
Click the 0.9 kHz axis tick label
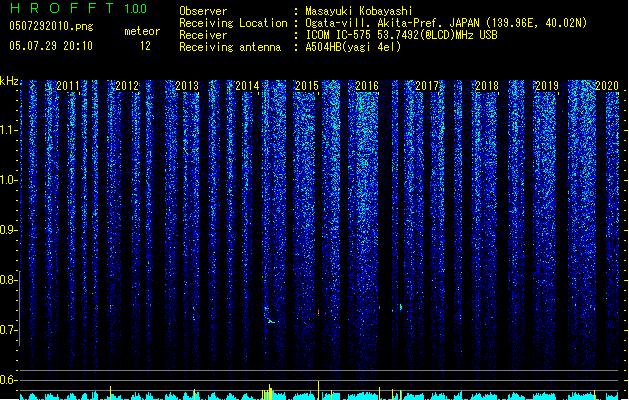(x=8, y=230)
